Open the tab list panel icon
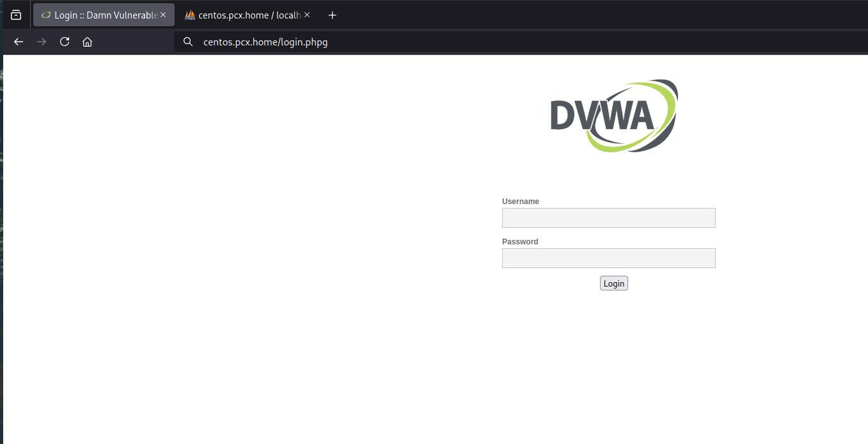Screen dimensions: 868x444 point(16,15)
